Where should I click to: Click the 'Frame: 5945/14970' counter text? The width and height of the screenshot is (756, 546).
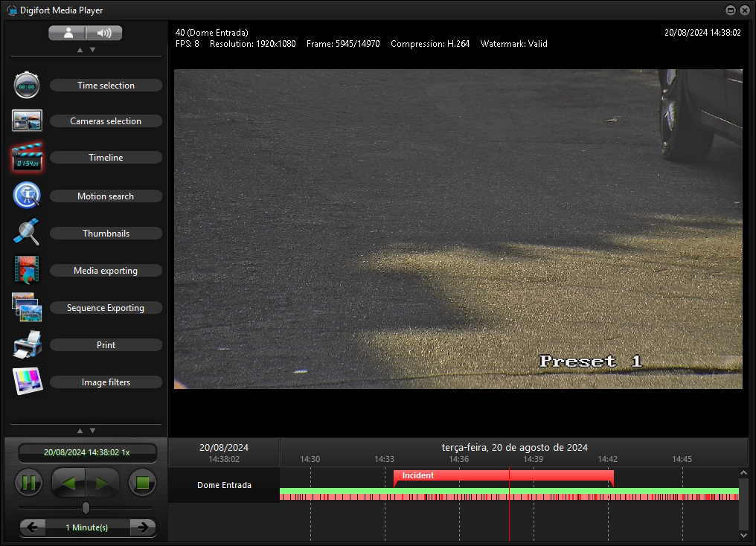pos(343,44)
